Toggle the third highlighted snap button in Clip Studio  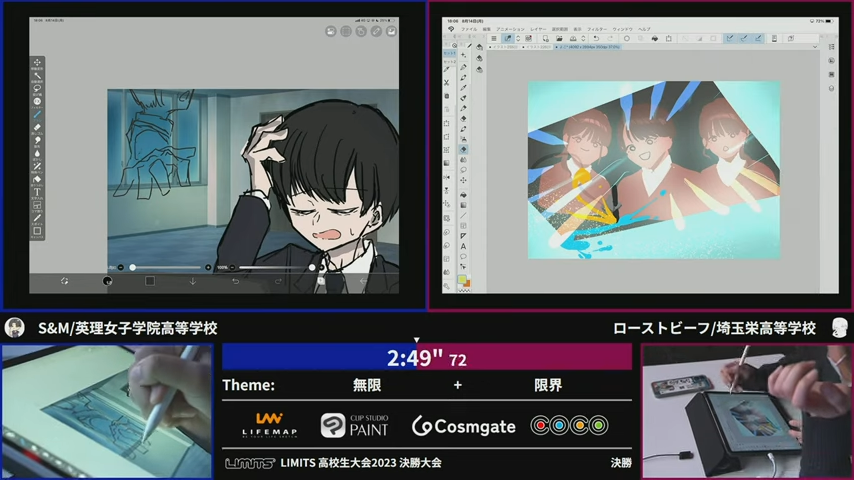tap(758, 38)
